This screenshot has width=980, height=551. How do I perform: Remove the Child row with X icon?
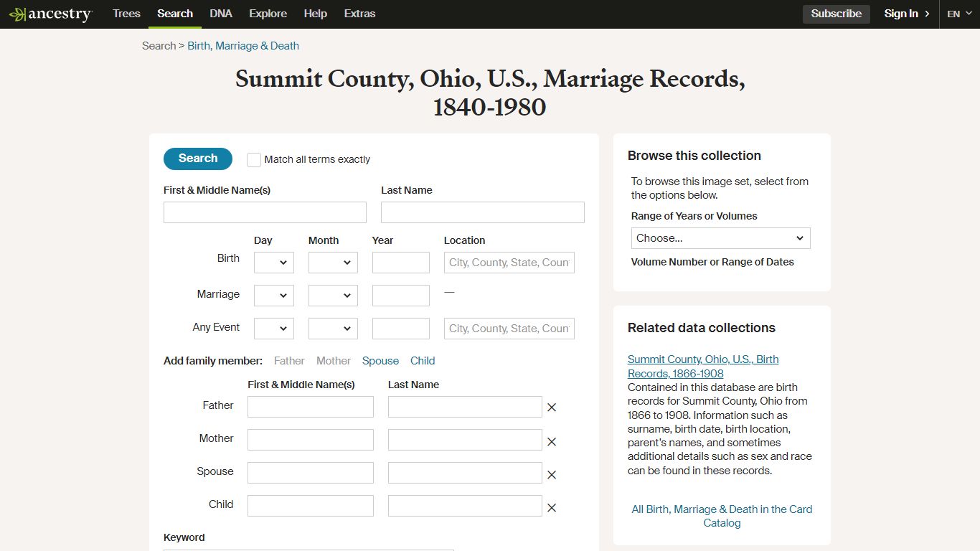552,507
